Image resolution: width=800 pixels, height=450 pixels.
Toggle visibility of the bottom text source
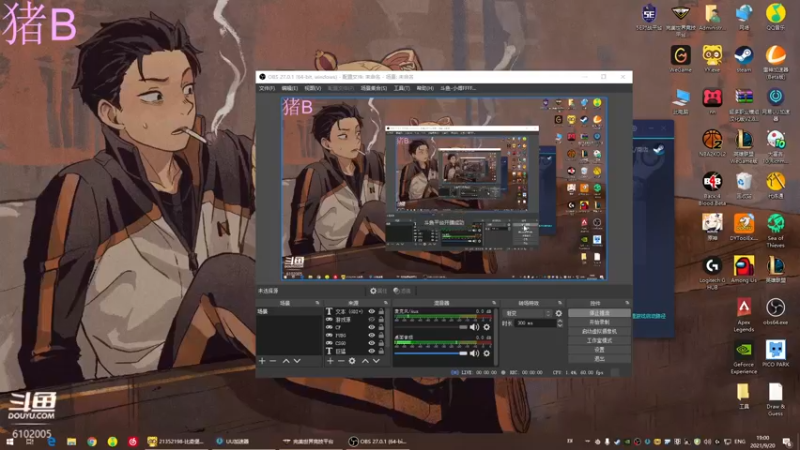(371, 351)
